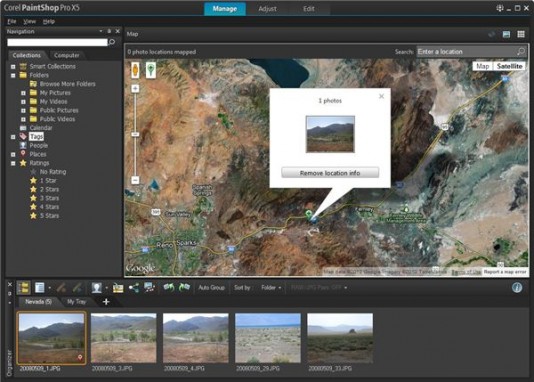Switch to the Edit tab

tap(309, 9)
